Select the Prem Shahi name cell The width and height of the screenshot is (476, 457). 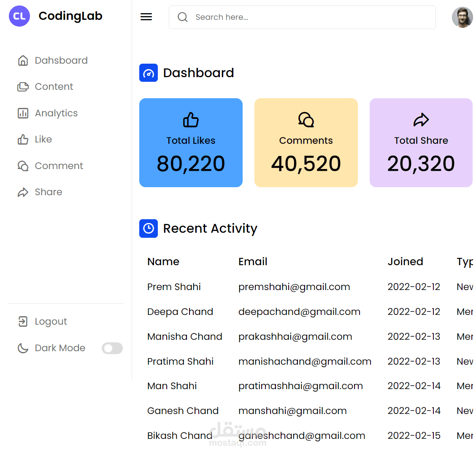(x=174, y=287)
